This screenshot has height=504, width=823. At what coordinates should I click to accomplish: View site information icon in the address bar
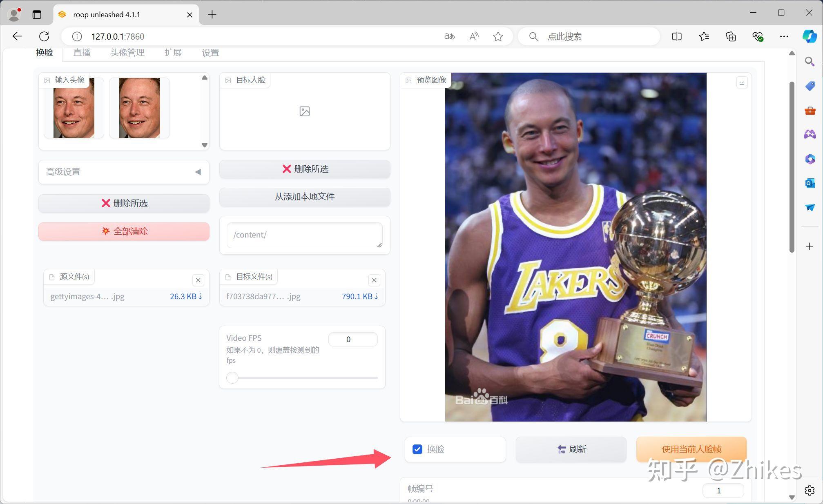click(77, 36)
